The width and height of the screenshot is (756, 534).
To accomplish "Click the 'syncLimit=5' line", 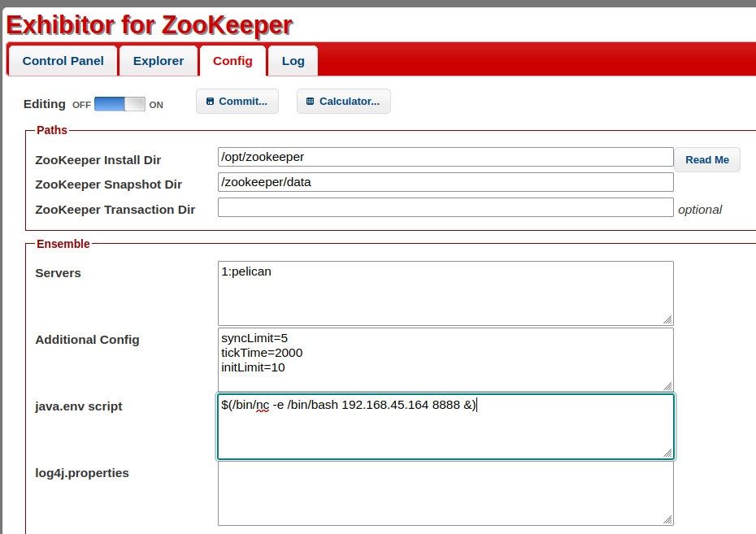I will click(x=254, y=338).
